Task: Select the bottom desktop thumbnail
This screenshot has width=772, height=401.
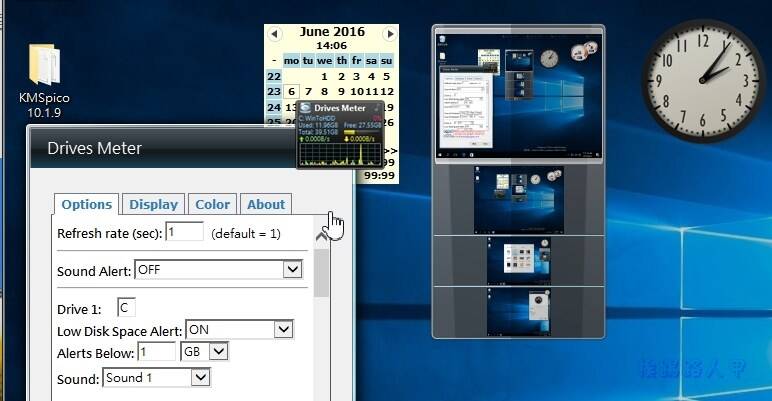Action: pos(518,312)
